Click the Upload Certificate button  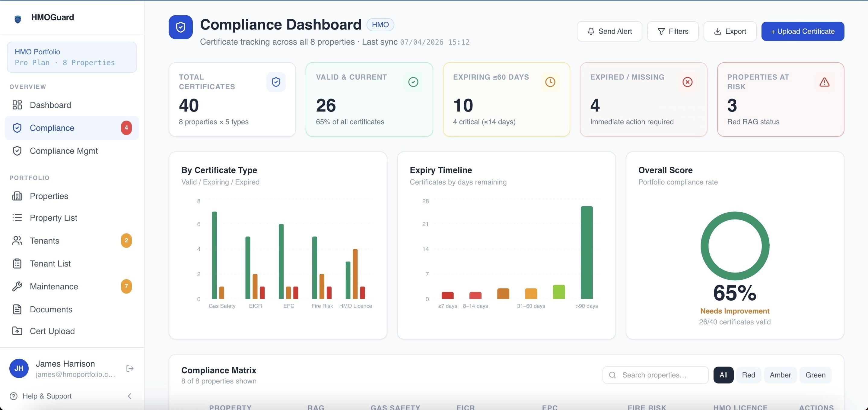point(803,31)
